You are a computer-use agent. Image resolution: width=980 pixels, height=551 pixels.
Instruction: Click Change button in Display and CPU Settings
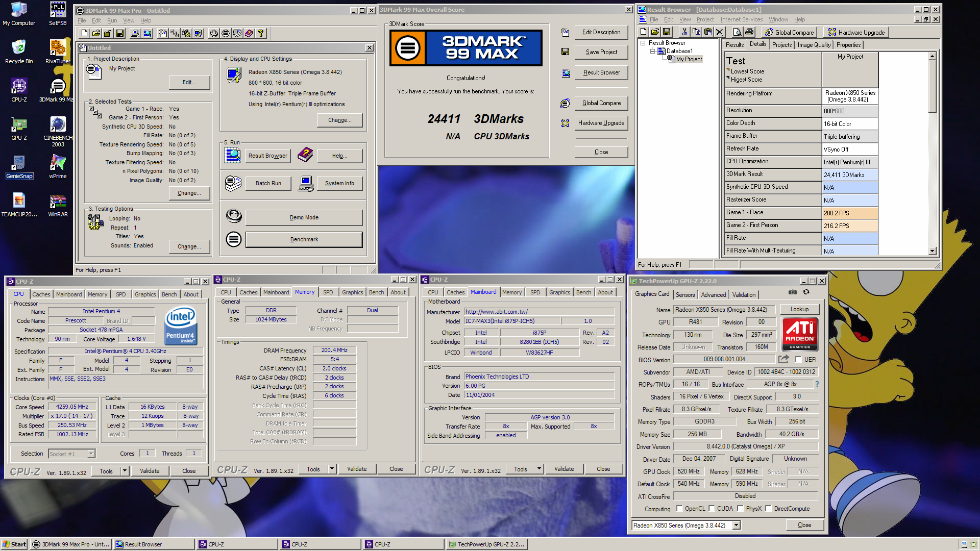coord(339,120)
